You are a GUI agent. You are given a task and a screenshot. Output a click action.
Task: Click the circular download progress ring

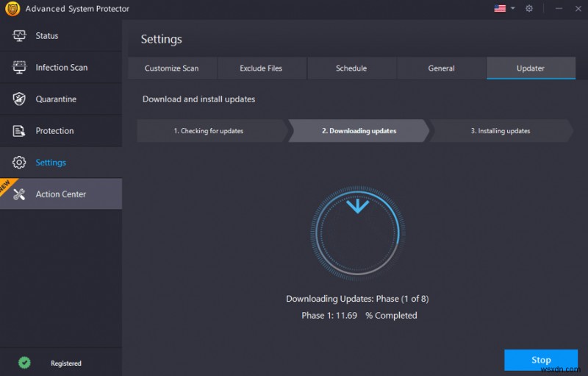357,233
